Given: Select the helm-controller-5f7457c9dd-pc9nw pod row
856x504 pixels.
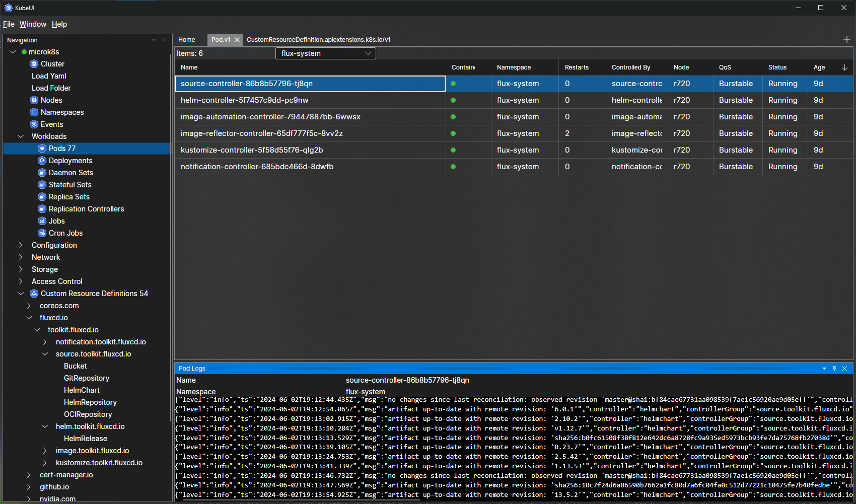Looking at the screenshot, I should (x=514, y=100).
